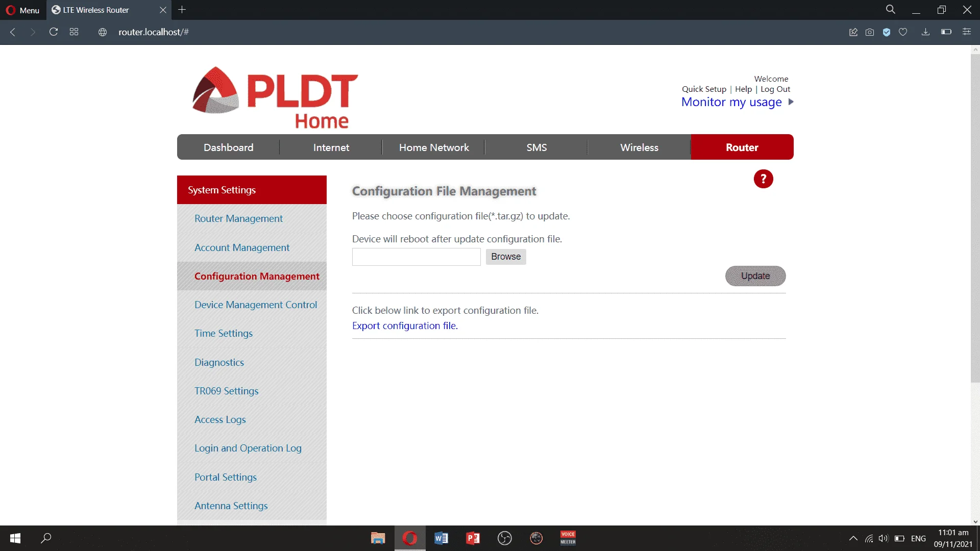Open the Opera Menu button
Image resolution: width=980 pixels, height=551 pixels.
point(22,10)
